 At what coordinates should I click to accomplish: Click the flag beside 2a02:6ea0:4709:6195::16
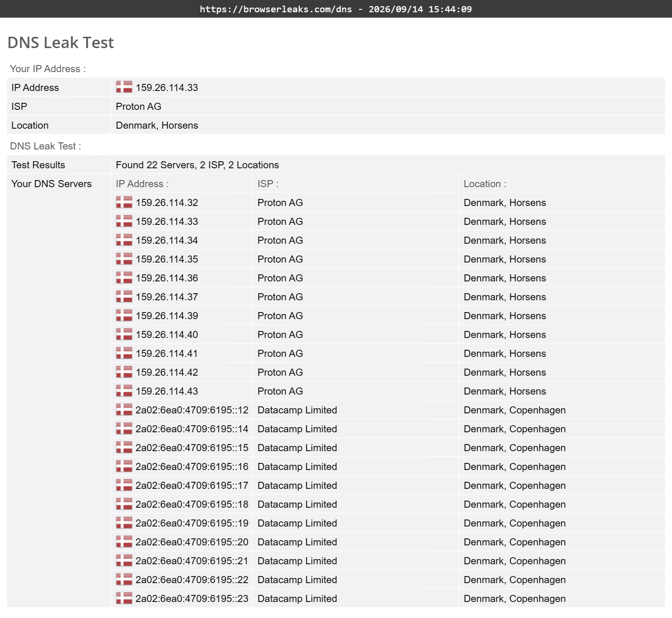124,466
